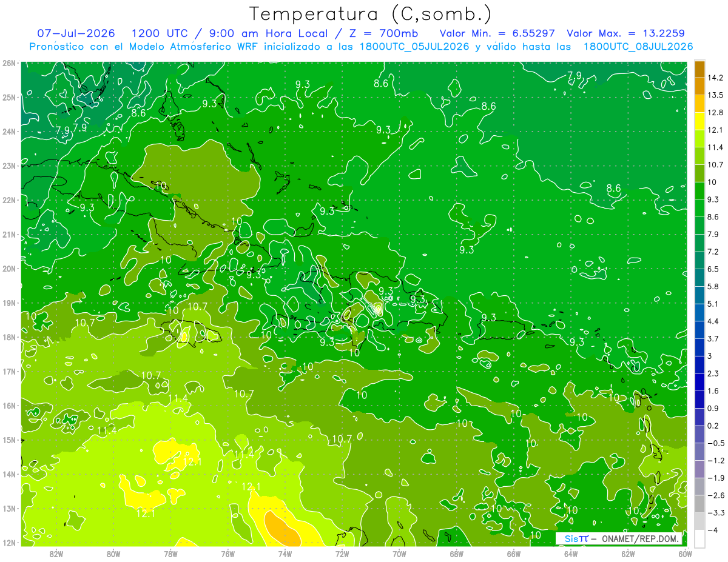
Task: Click the -4 legend value
Action: pos(712,530)
